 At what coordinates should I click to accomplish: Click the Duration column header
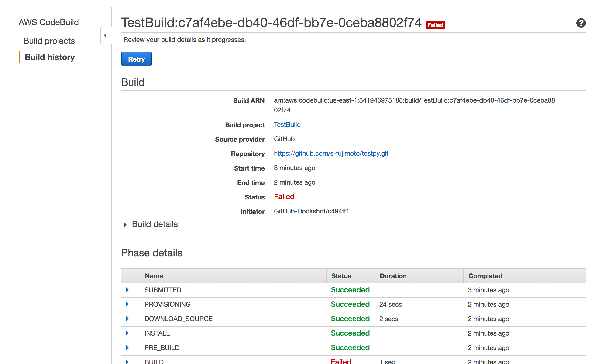pos(393,276)
